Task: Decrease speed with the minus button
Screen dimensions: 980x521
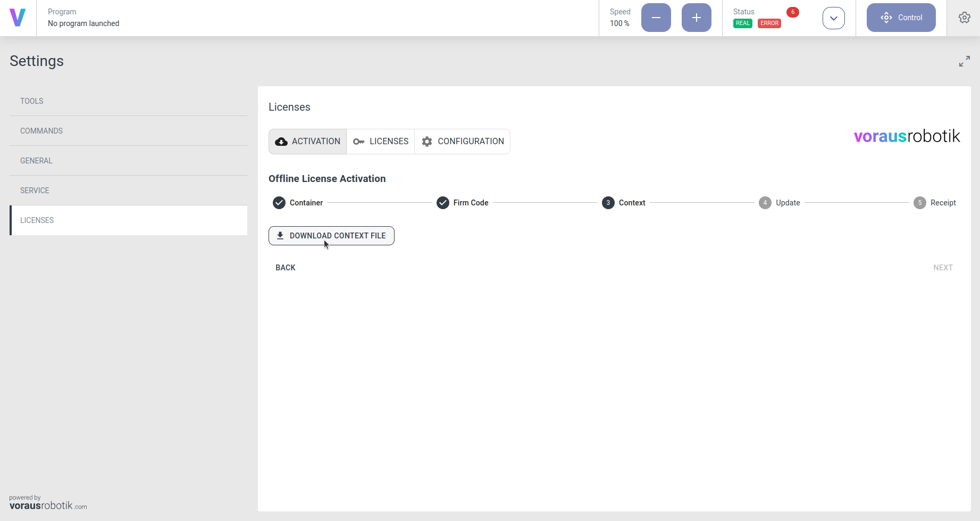Action: [x=656, y=18]
